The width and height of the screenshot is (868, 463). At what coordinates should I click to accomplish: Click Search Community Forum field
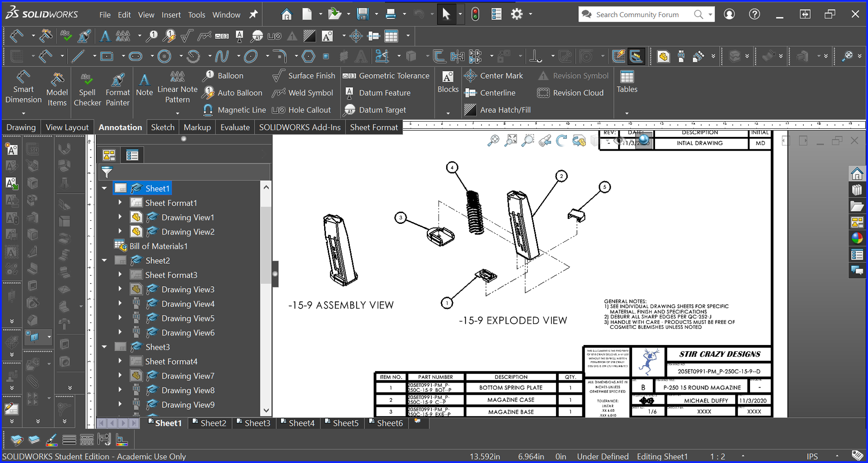pos(637,14)
